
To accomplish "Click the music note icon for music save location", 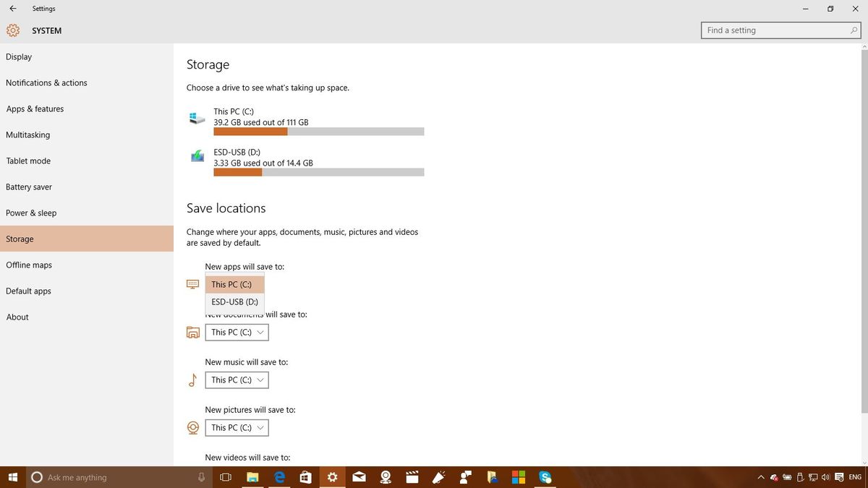I will [x=192, y=380].
